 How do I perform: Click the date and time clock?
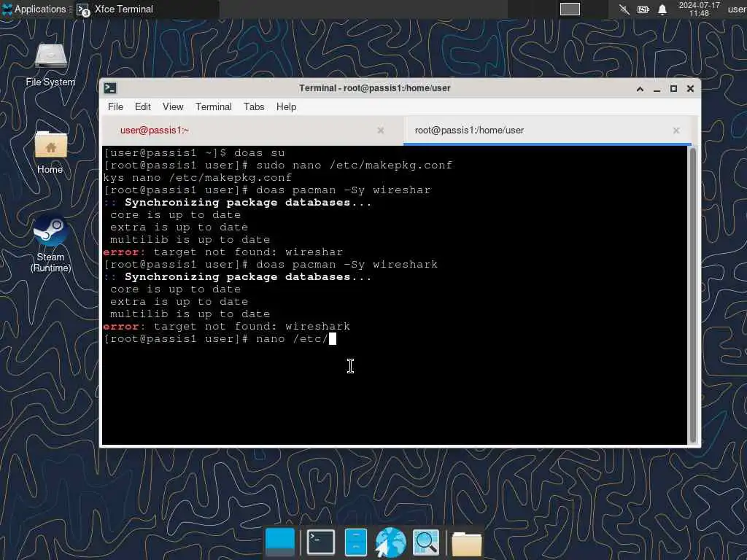tap(699, 9)
